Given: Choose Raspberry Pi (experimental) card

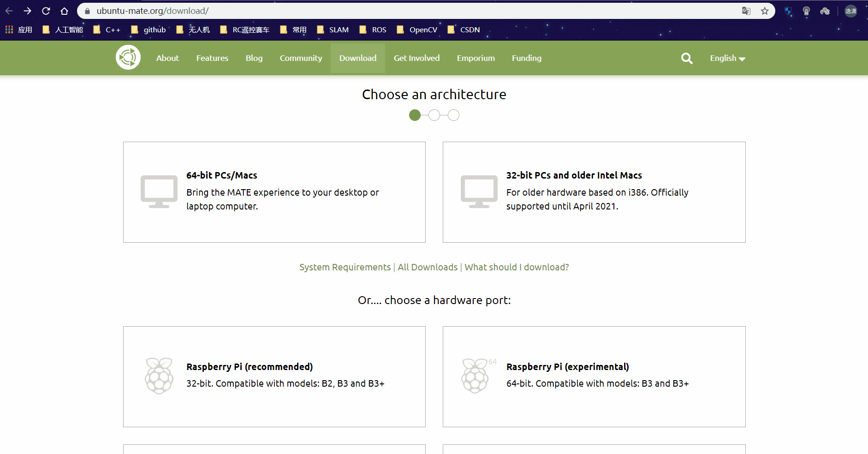Looking at the screenshot, I should click(x=594, y=376).
